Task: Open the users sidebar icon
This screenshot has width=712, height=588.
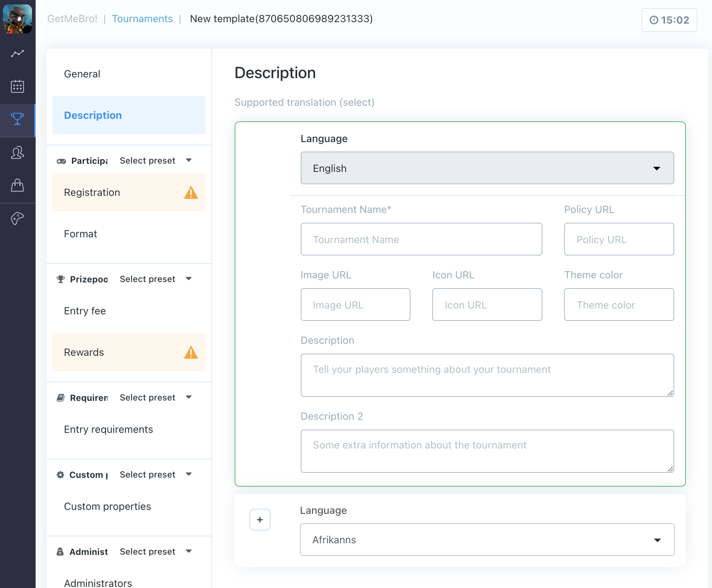Action: pos(17,153)
